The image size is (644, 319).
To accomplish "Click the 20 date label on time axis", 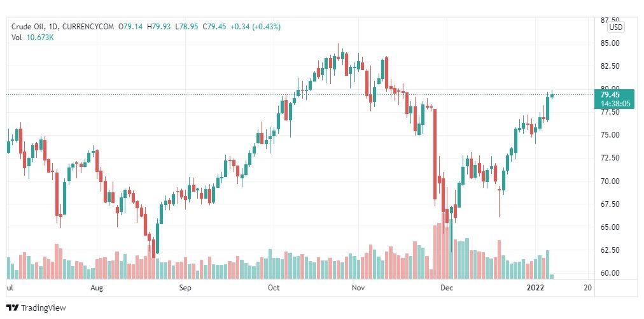I will click(x=588, y=287).
